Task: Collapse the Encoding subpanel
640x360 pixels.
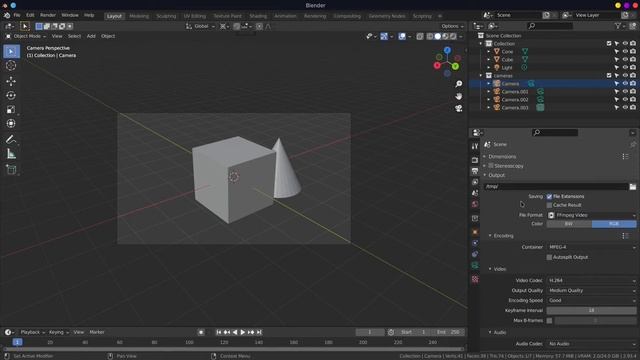Action: [x=503, y=236]
